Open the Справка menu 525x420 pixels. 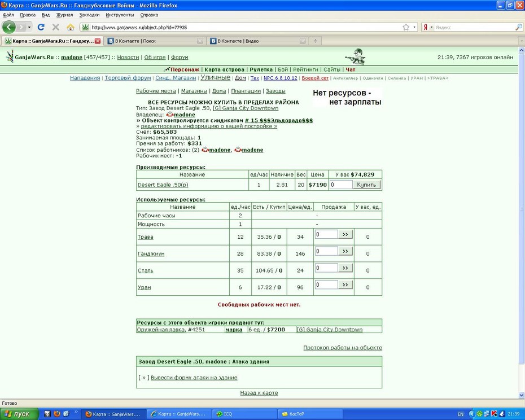(149, 15)
